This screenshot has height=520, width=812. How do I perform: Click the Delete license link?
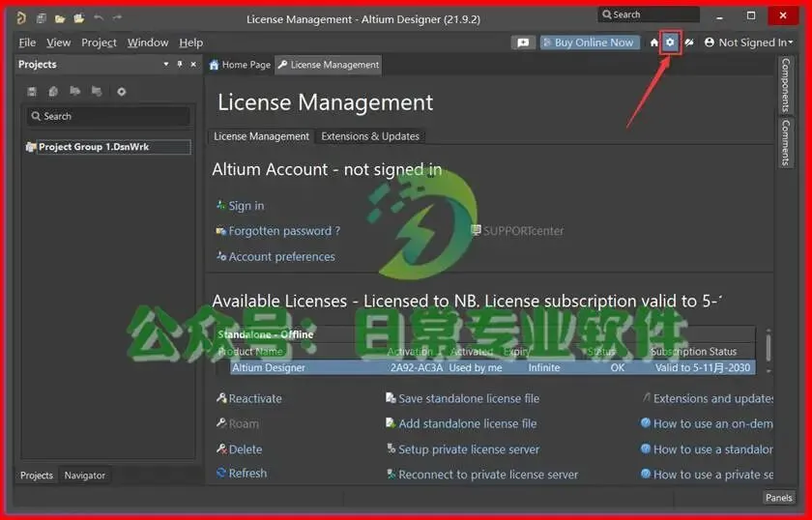click(x=240, y=449)
